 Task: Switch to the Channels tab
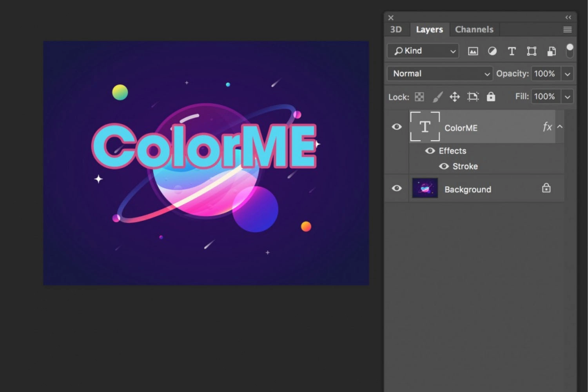[x=474, y=29]
